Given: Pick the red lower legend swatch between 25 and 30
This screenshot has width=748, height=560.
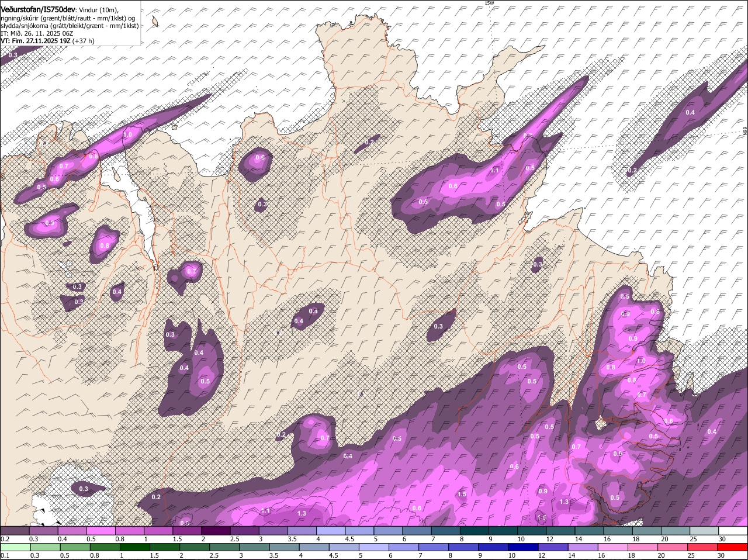Looking at the screenshot, I should pos(704,547).
